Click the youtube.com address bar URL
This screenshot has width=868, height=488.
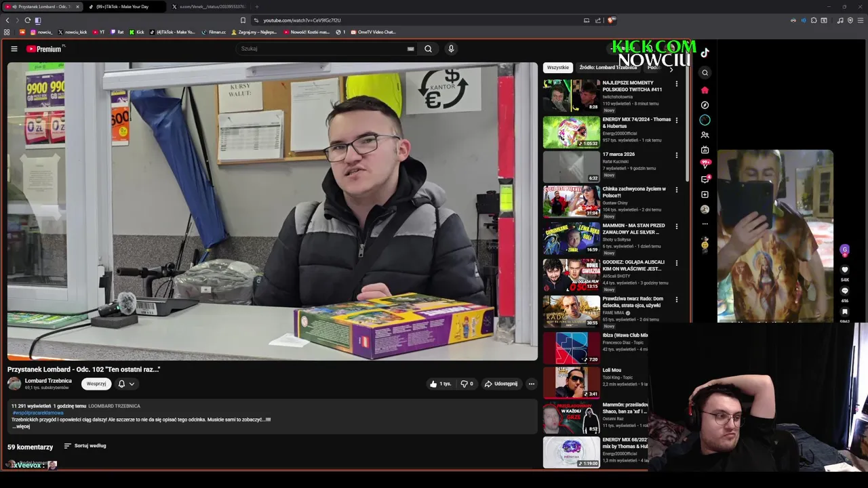click(302, 20)
